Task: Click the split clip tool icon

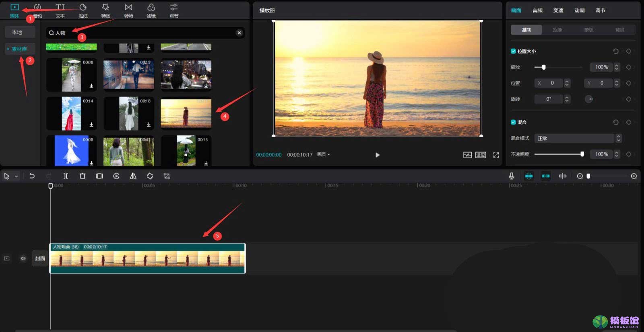Action: 66,176
